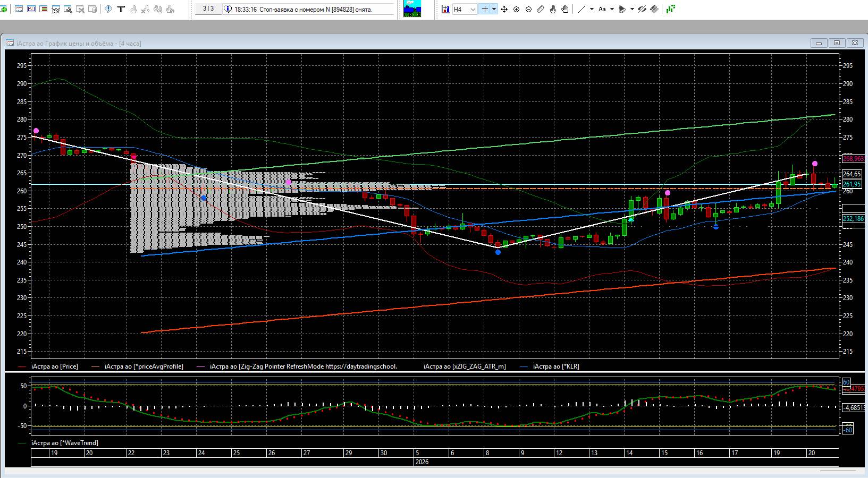
Task: Select the open palm pan tool
Action: 565,9
